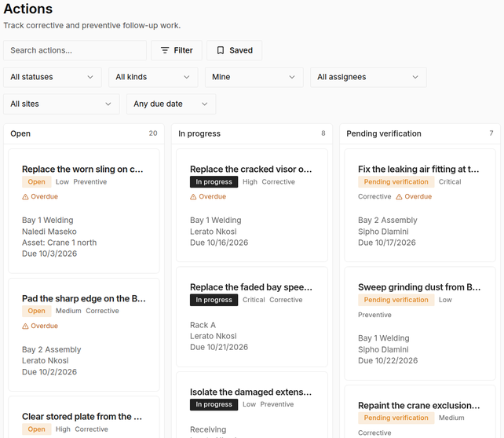Click overdue warning icon on worn sling card
The width and height of the screenshot is (504, 438).
pos(25,197)
